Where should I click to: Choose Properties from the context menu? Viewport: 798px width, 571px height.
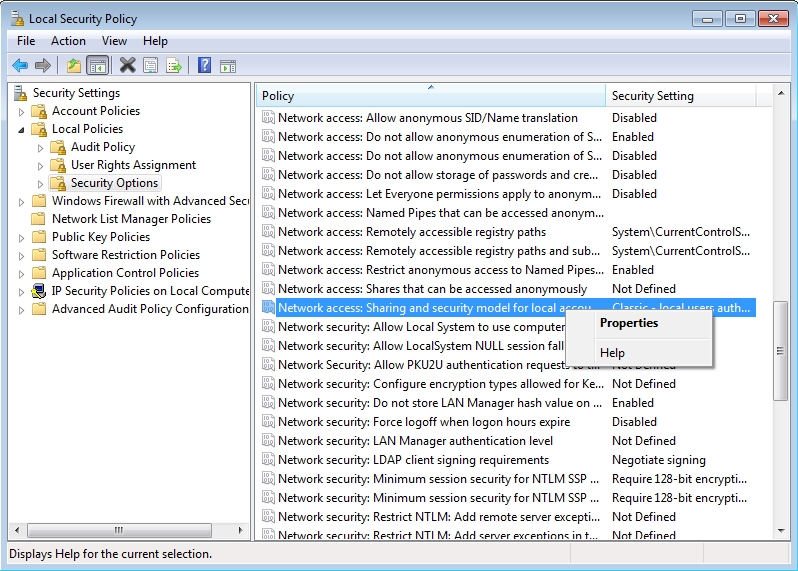pos(628,323)
